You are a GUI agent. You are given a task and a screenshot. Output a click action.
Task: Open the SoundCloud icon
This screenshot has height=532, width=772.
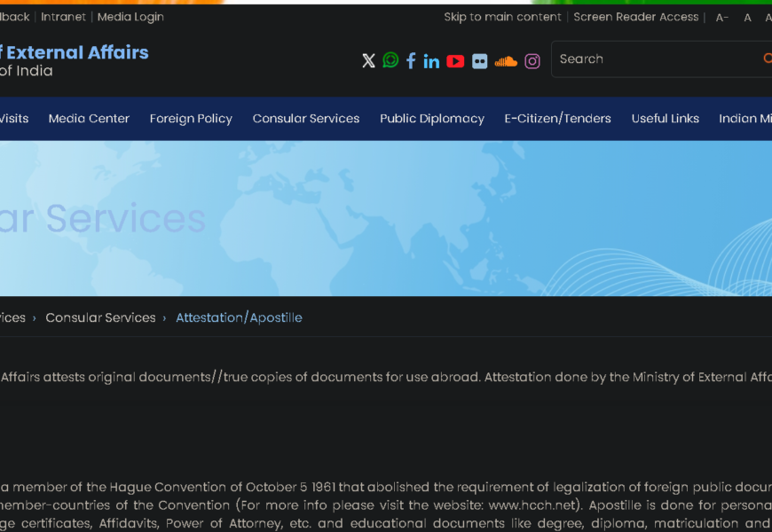(x=506, y=61)
